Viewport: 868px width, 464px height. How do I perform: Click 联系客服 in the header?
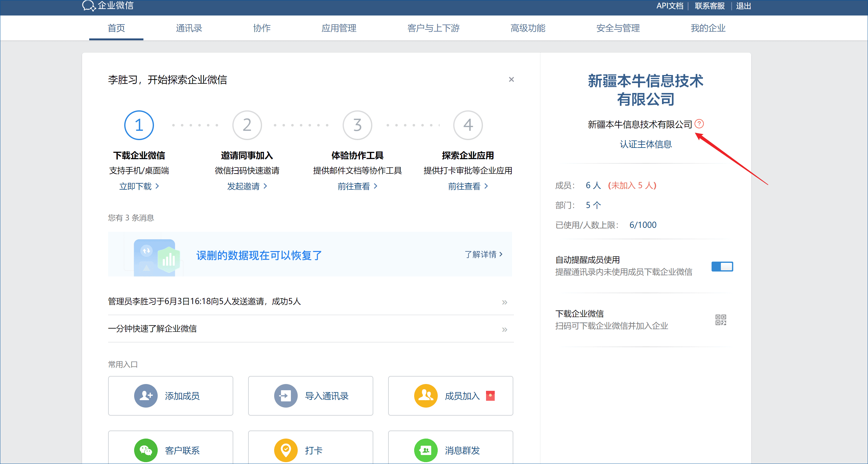pos(709,6)
